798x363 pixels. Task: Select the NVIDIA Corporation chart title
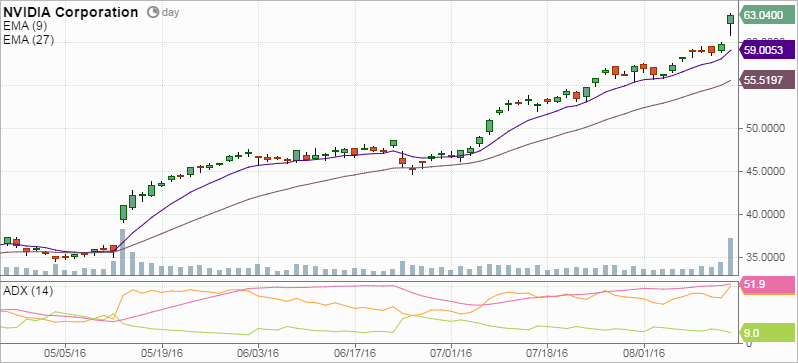tap(71, 12)
